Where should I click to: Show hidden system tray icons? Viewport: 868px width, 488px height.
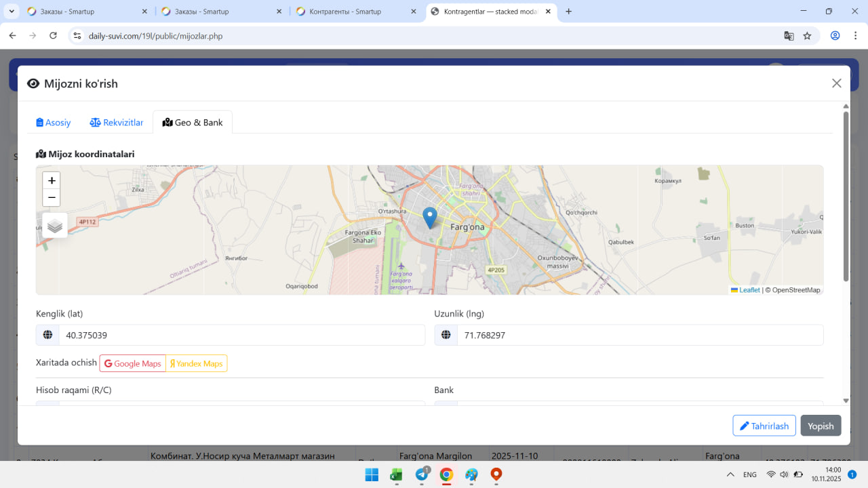[x=730, y=474]
